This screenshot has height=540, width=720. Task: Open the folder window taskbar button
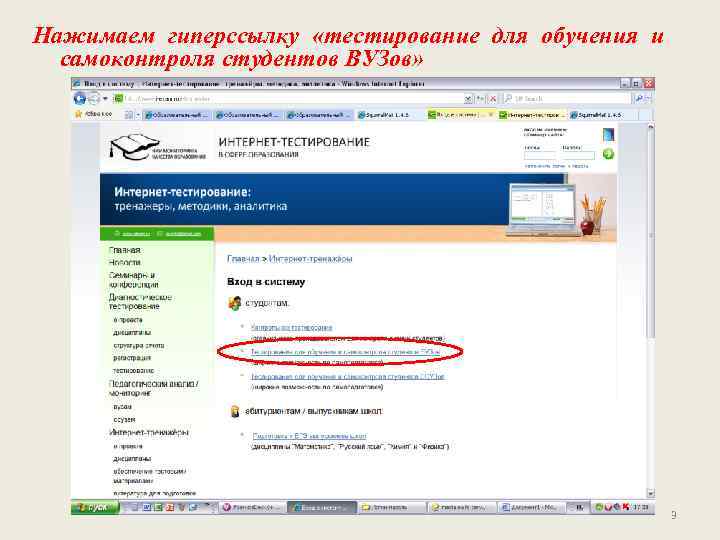pyautogui.click(x=391, y=507)
